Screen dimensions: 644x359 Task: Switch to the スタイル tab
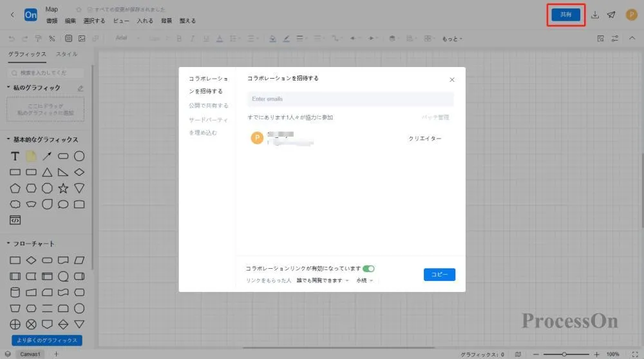pyautogui.click(x=67, y=55)
